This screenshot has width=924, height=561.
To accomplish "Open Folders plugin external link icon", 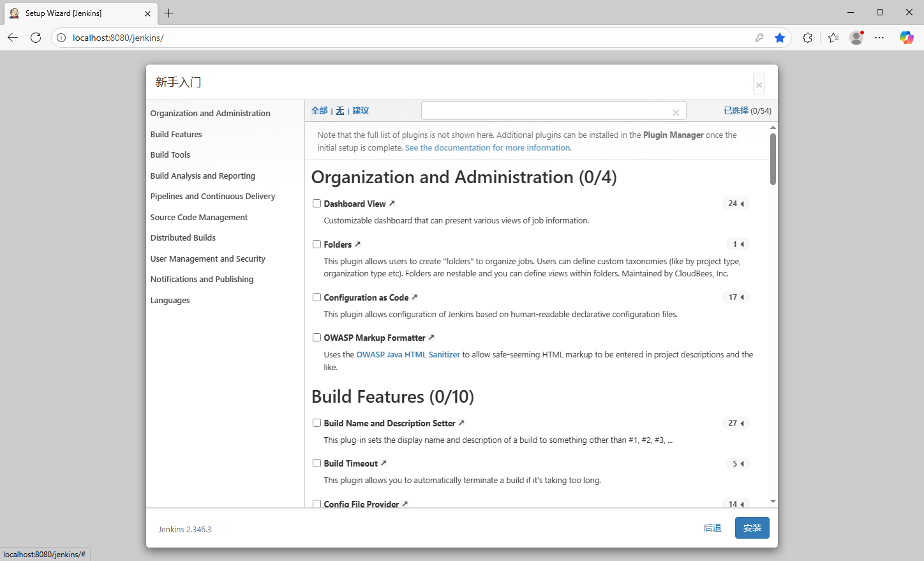I will click(x=357, y=244).
